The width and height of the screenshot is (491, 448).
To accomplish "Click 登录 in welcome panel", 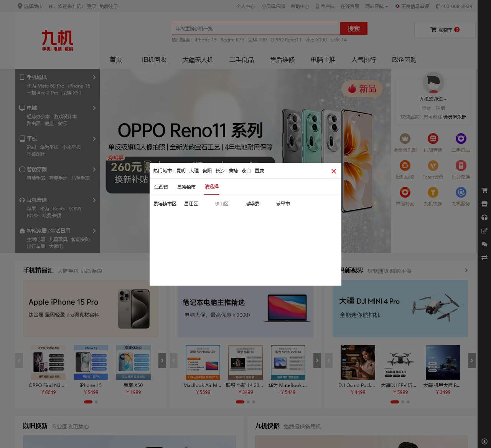I will [x=426, y=108].
